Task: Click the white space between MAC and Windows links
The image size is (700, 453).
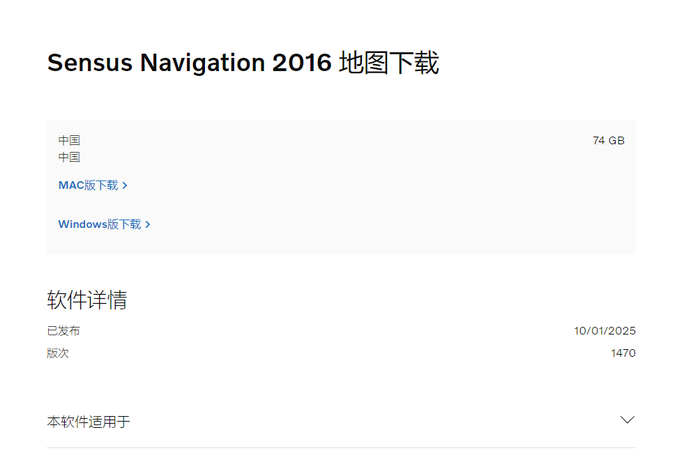Action: point(179,205)
